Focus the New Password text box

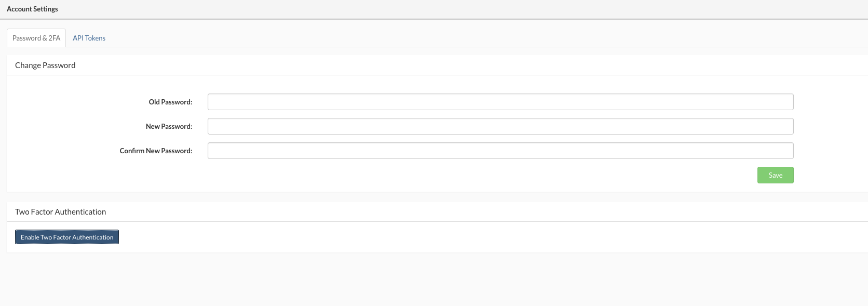(x=500, y=126)
